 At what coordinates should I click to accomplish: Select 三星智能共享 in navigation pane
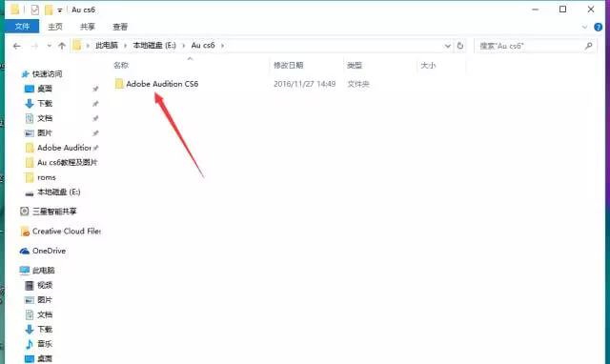tap(54, 212)
